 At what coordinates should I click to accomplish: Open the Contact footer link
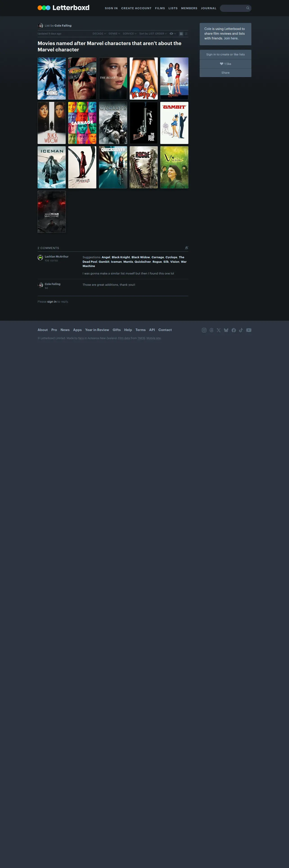pos(165,330)
